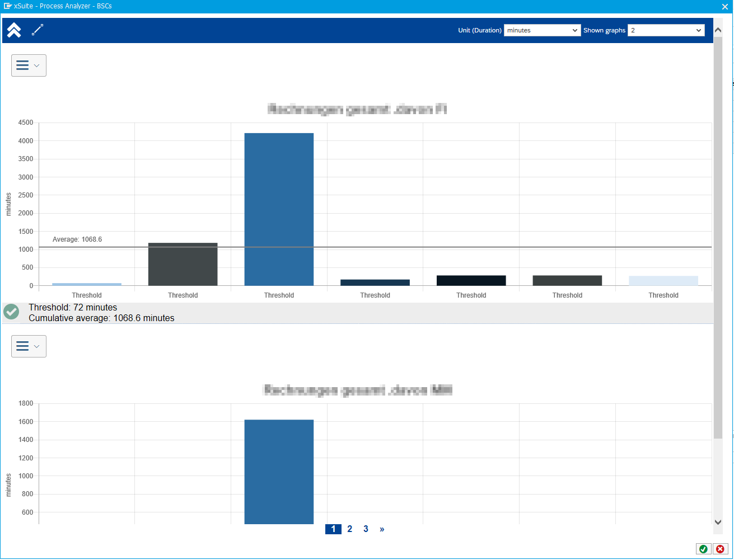Open the Shown graphs dropdown

[666, 30]
